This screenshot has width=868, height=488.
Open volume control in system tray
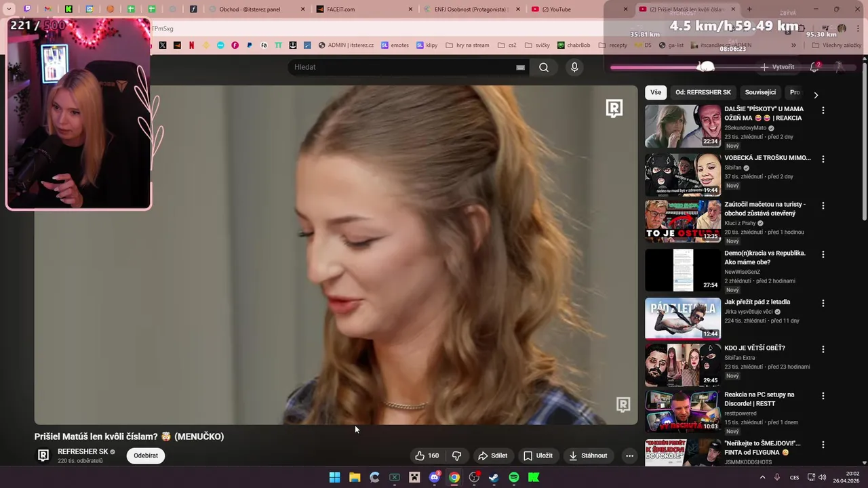click(x=823, y=477)
